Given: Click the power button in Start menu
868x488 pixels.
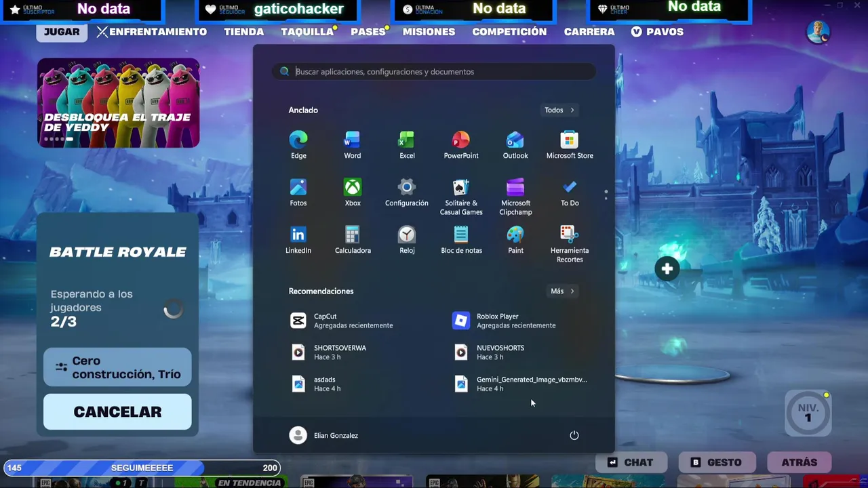Looking at the screenshot, I should 574,435.
